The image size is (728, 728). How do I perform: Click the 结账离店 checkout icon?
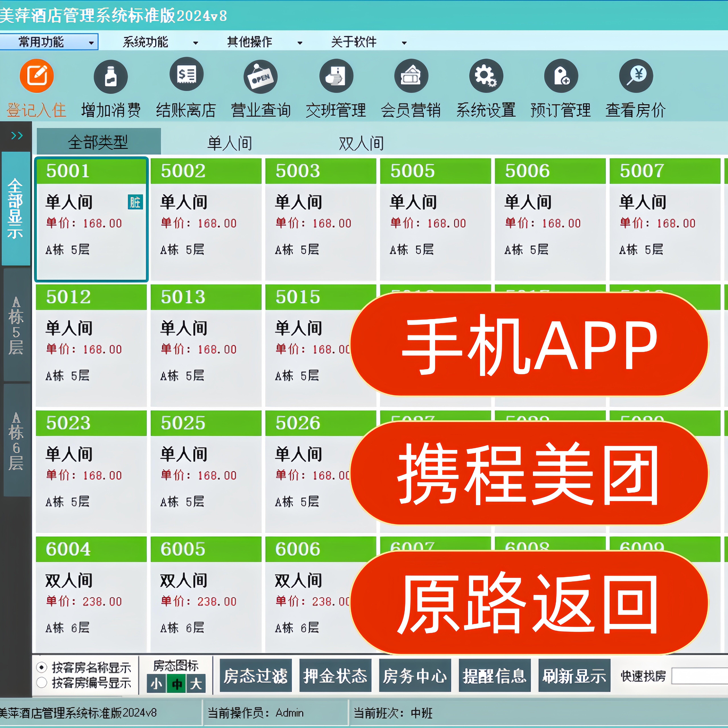(x=187, y=75)
